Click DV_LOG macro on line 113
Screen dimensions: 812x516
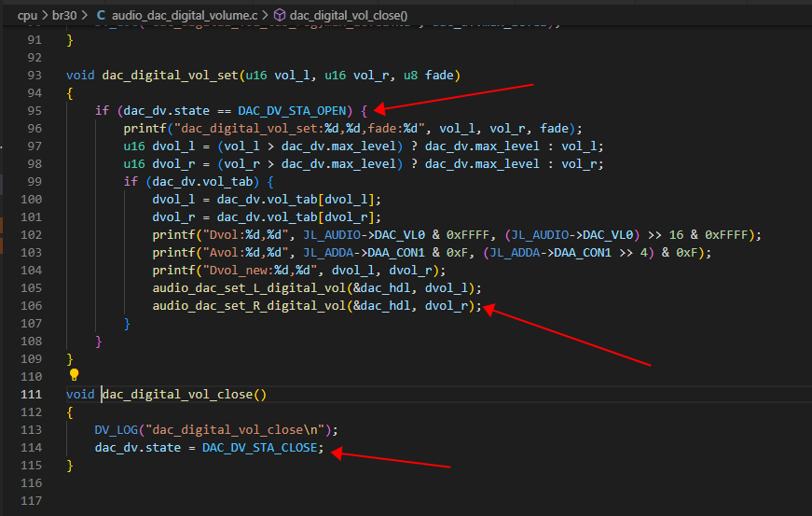(x=117, y=430)
